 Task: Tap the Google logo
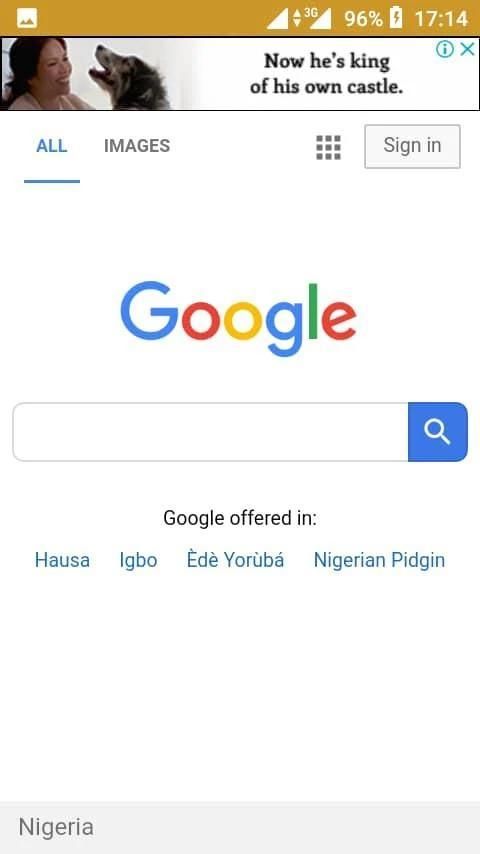pos(239,318)
